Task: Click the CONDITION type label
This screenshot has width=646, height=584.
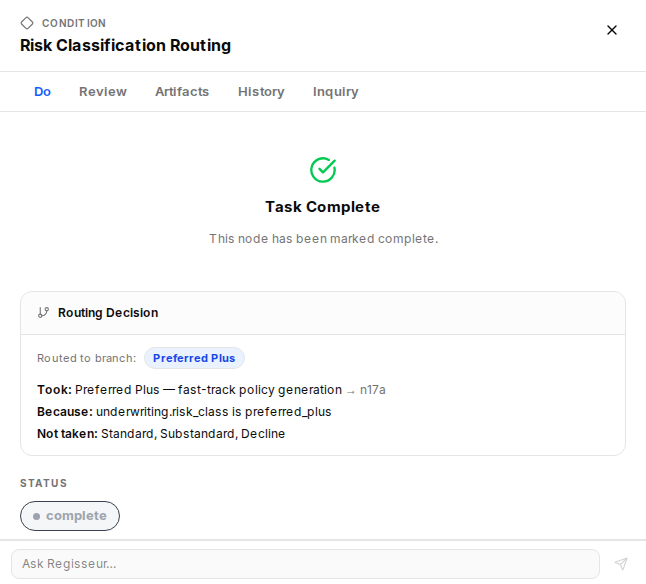Action: tap(74, 23)
